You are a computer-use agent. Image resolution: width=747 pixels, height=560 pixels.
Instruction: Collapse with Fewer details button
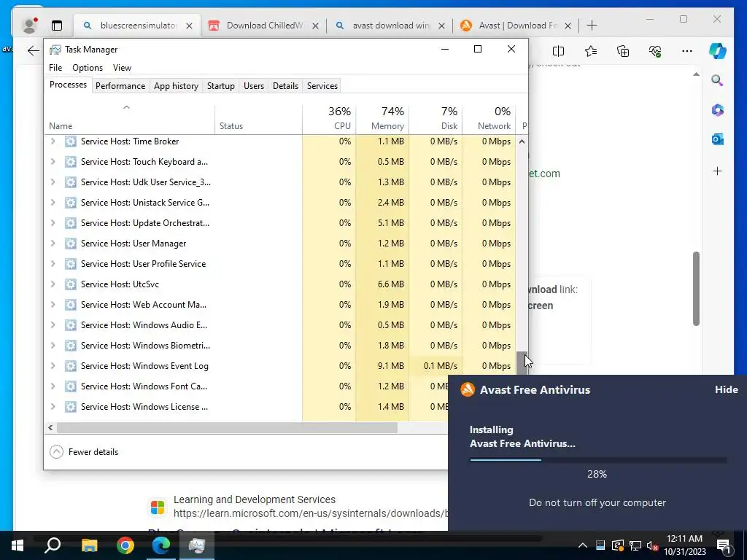pyautogui.click(x=84, y=452)
